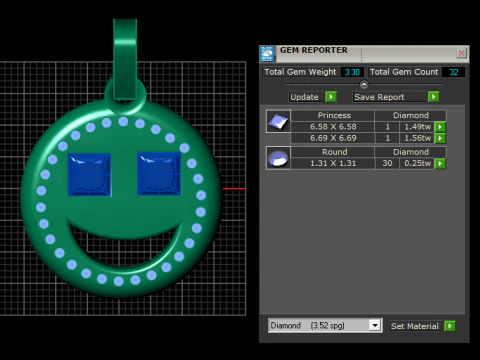Click the Princess header cell
Image resolution: width=480 pixels, height=360 pixels.
pyautogui.click(x=334, y=115)
